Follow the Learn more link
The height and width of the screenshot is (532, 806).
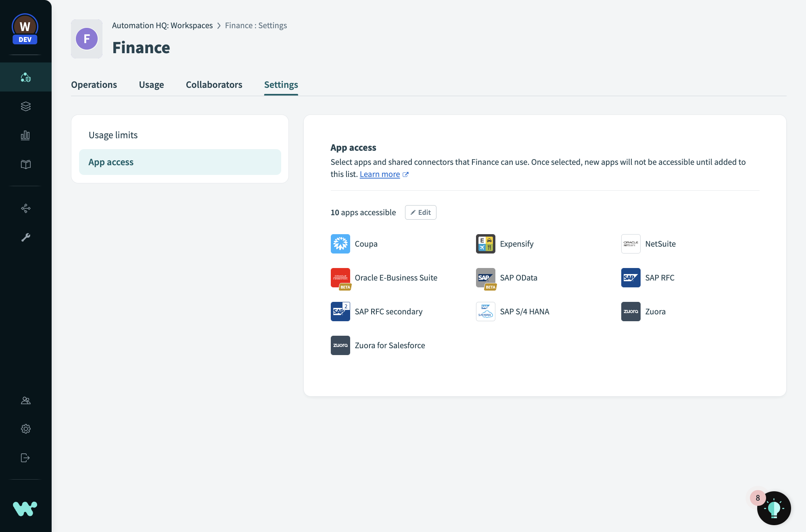(x=380, y=174)
